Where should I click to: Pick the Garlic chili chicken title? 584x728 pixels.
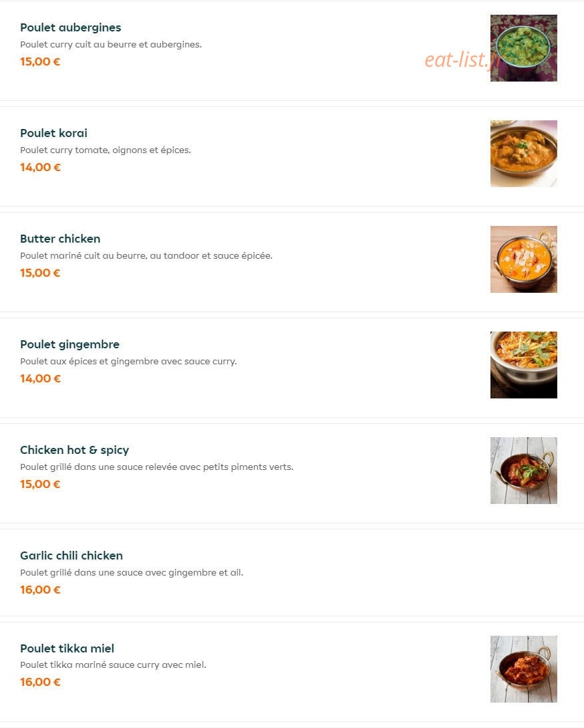pyautogui.click(x=71, y=556)
